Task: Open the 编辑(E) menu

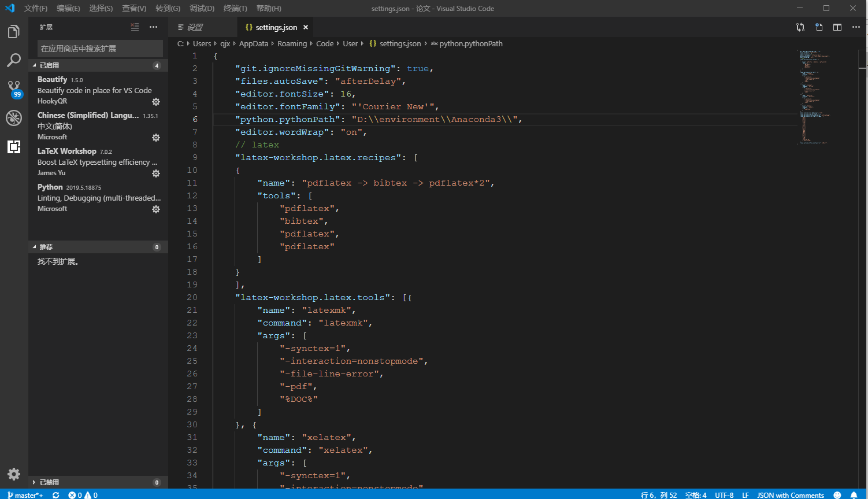Action: (x=68, y=8)
